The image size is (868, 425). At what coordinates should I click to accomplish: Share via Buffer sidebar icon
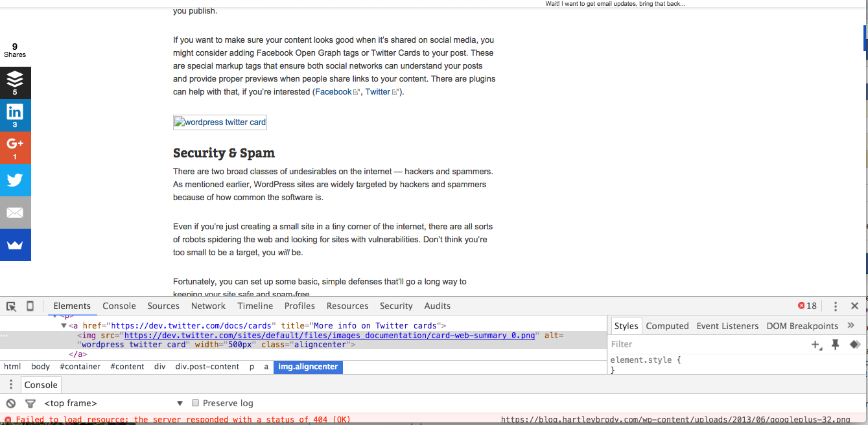(15, 82)
